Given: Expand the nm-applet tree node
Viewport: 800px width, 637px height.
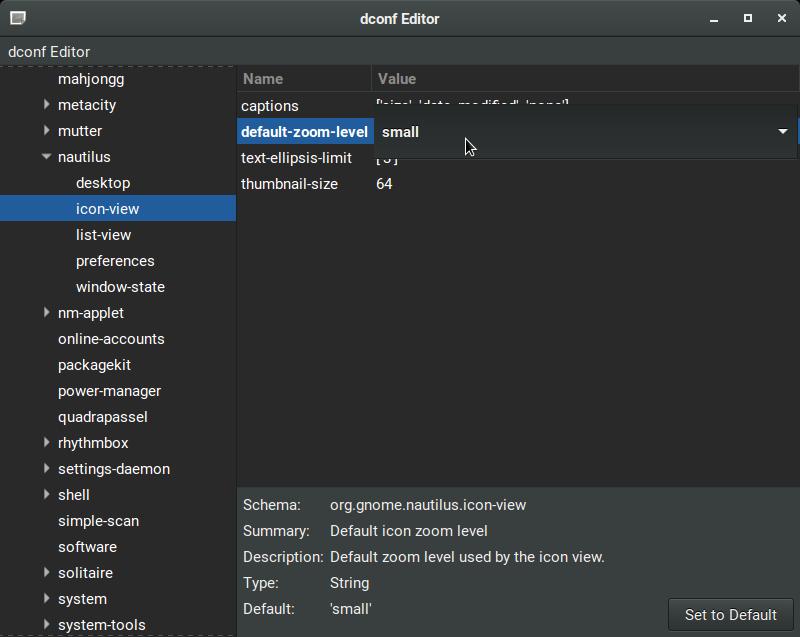Looking at the screenshot, I should coord(47,312).
